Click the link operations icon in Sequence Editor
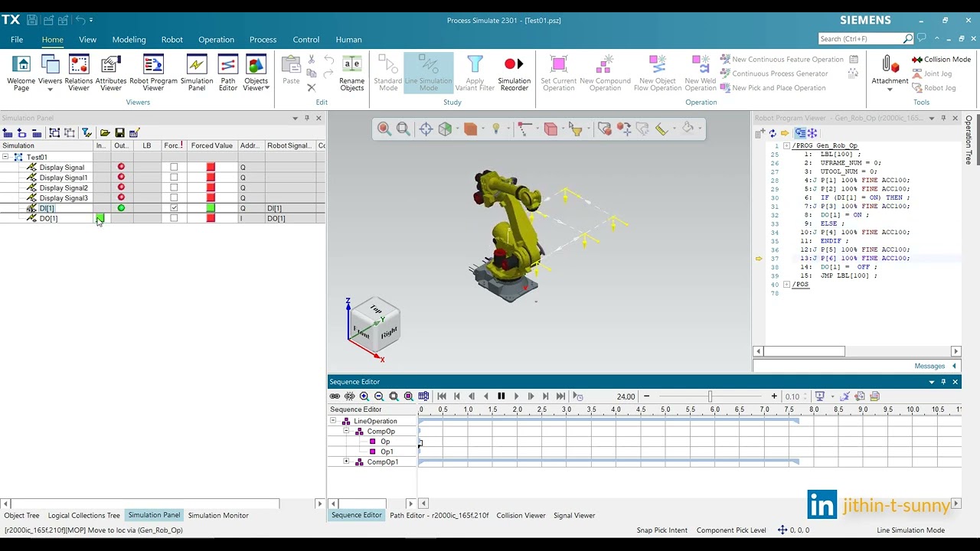 pyautogui.click(x=335, y=396)
